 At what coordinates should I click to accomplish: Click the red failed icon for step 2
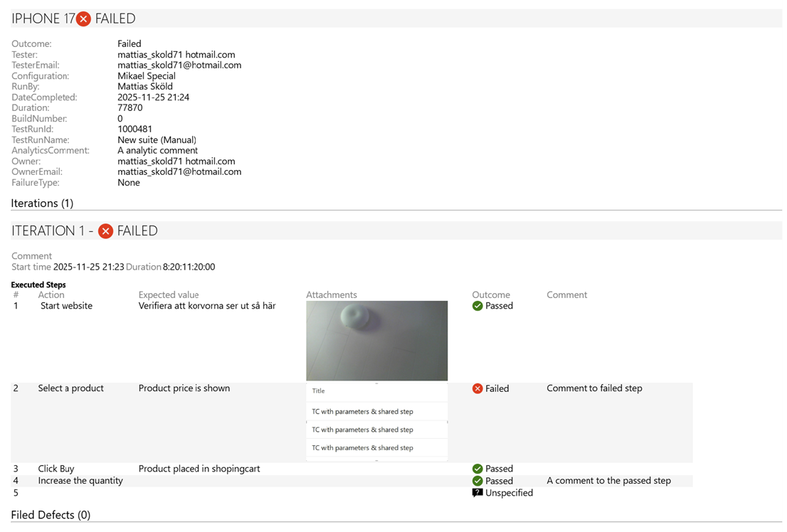point(477,388)
